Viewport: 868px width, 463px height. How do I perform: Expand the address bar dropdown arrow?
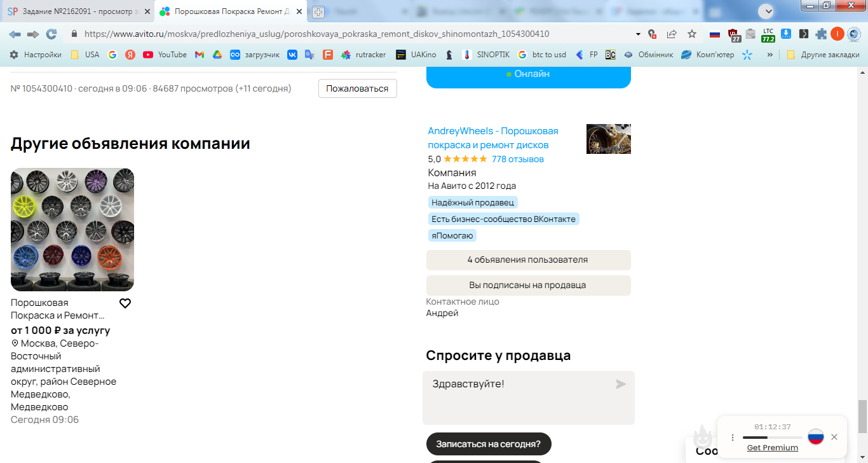tap(638, 34)
